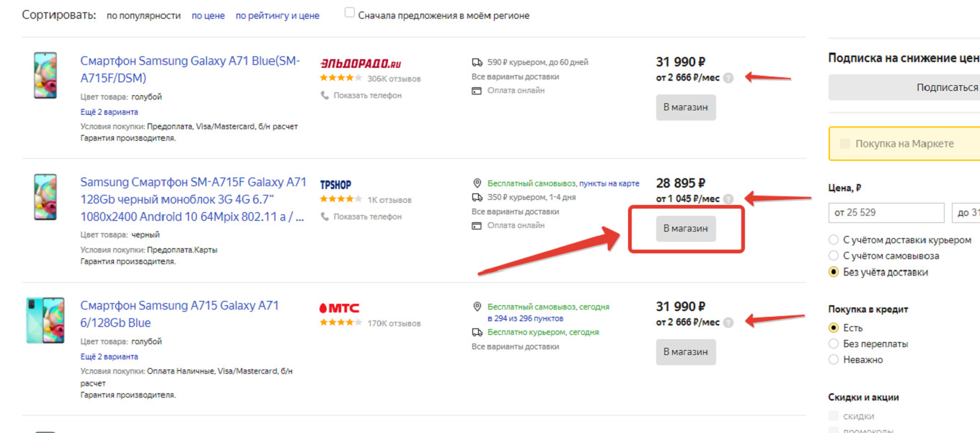Toggle the Purchase on Market checkbox
The image size is (980, 433).
pyautogui.click(x=847, y=144)
